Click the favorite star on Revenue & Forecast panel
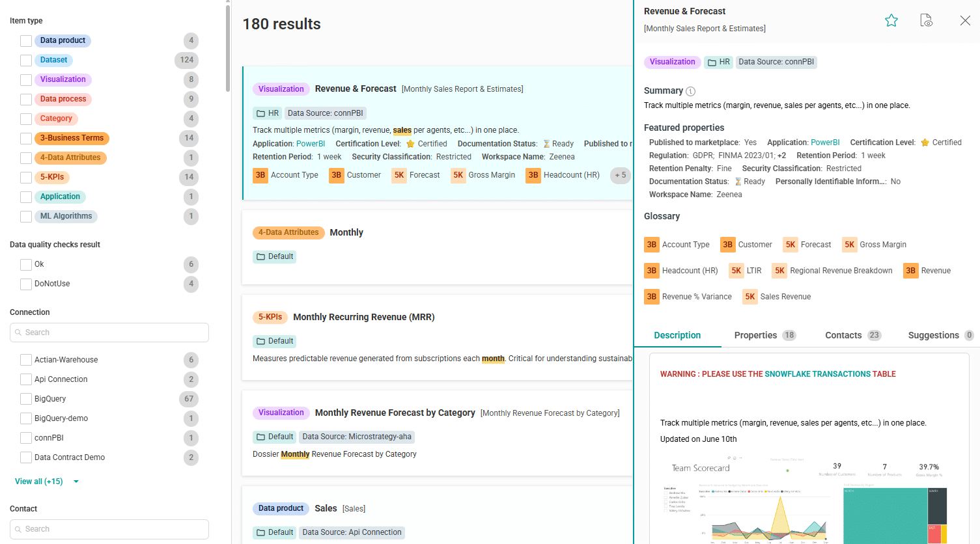980x544 pixels. click(x=891, y=20)
